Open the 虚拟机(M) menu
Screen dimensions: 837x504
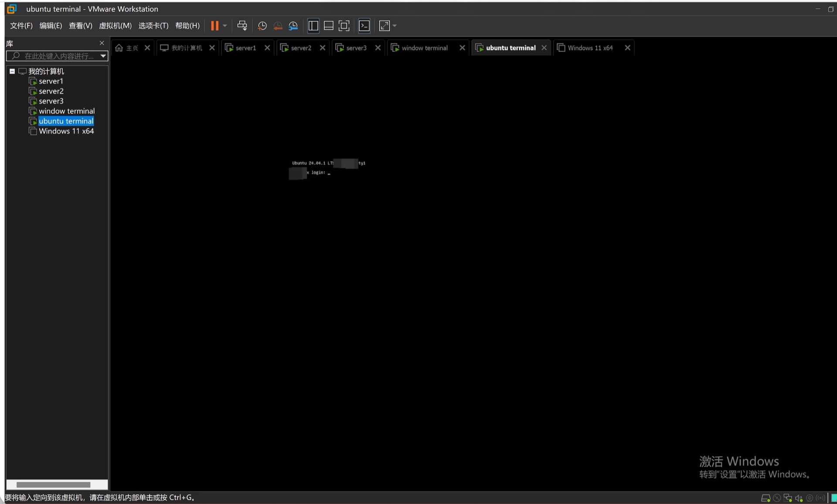click(x=115, y=26)
